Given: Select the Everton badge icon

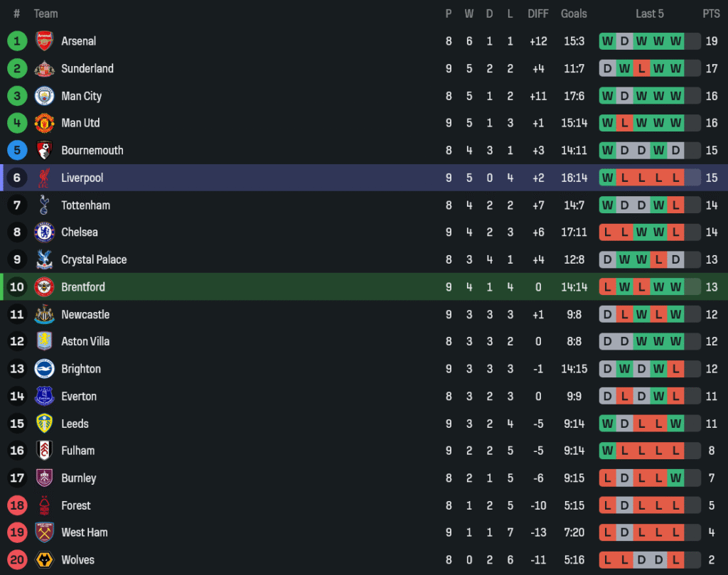Looking at the screenshot, I should pyautogui.click(x=45, y=397).
